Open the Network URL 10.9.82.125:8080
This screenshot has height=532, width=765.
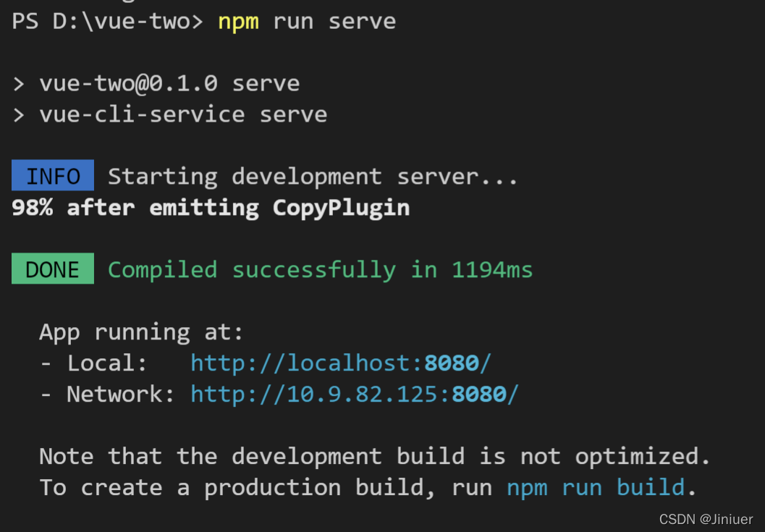tap(354, 394)
